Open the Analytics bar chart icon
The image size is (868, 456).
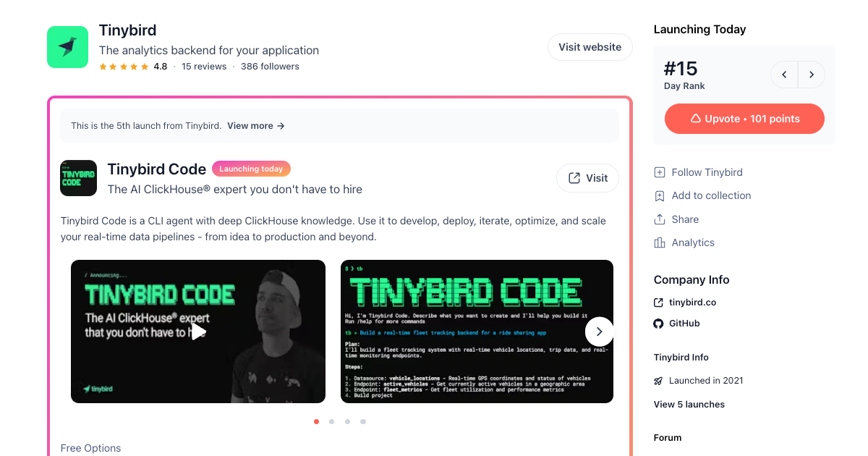click(659, 242)
